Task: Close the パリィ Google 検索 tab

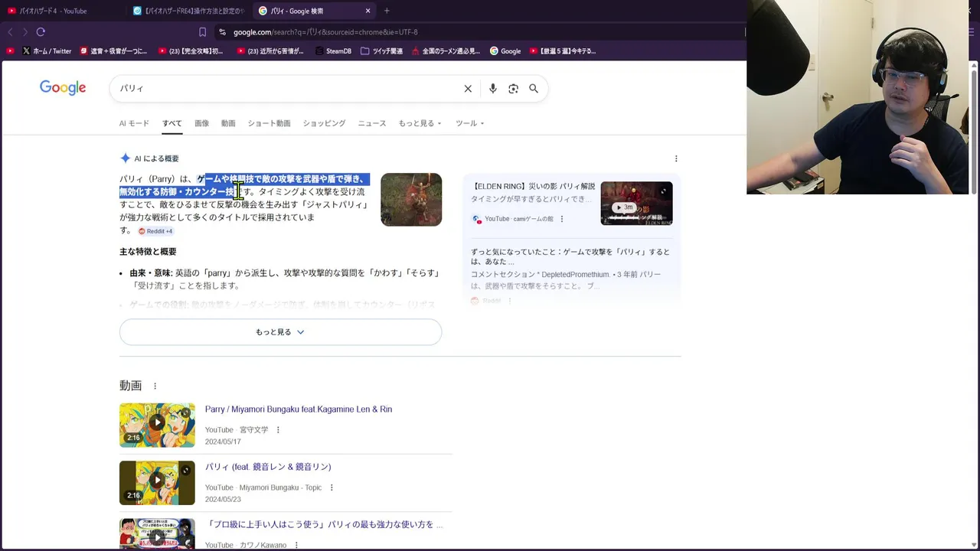Action: click(x=367, y=11)
